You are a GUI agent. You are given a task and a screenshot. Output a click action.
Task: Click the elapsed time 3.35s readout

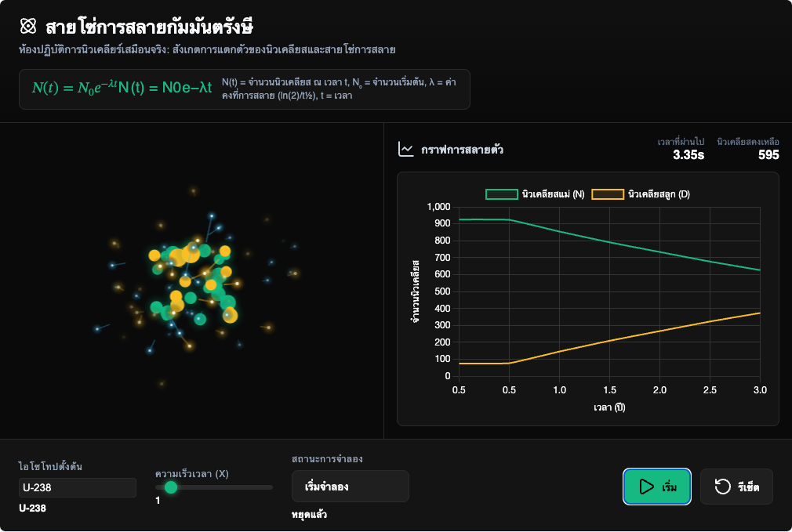(688, 155)
